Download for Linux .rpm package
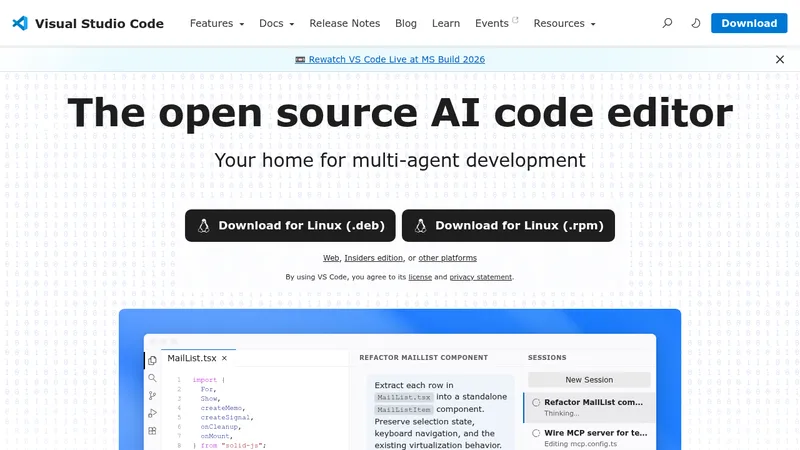 tap(508, 226)
